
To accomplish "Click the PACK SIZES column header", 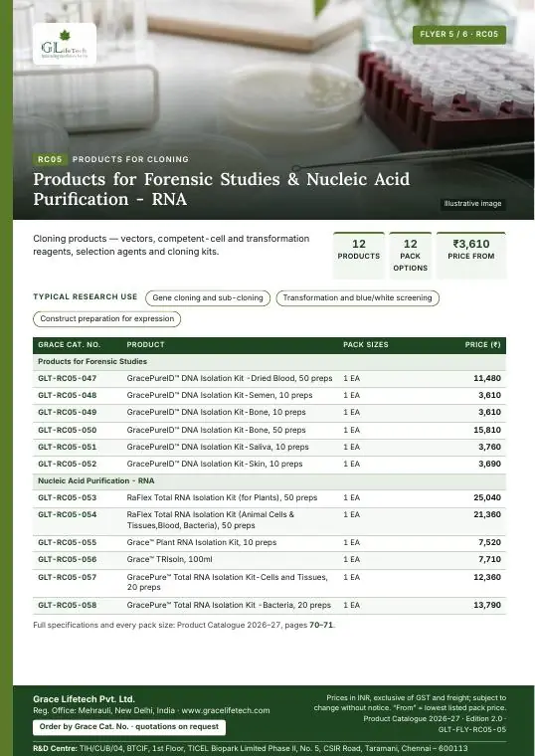I will pyautogui.click(x=366, y=345).
